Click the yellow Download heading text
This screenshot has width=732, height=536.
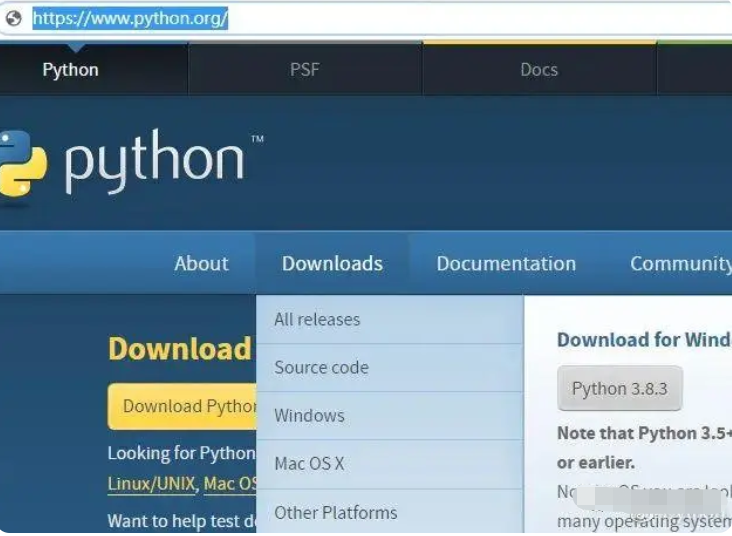(180, 349)
